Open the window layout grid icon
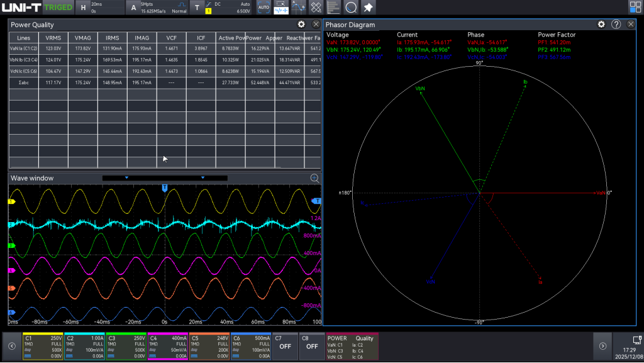644x363 pixels. 635,7
